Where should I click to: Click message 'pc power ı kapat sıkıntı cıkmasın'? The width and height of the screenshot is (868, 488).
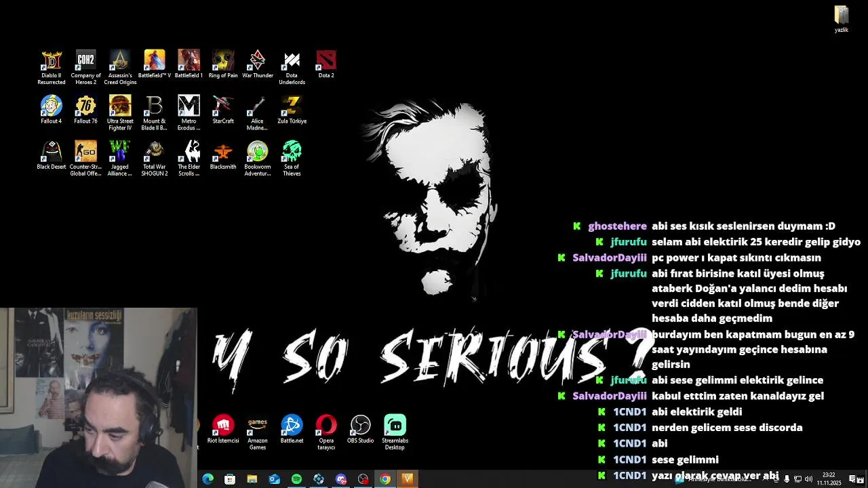click(x=736, y=258)
